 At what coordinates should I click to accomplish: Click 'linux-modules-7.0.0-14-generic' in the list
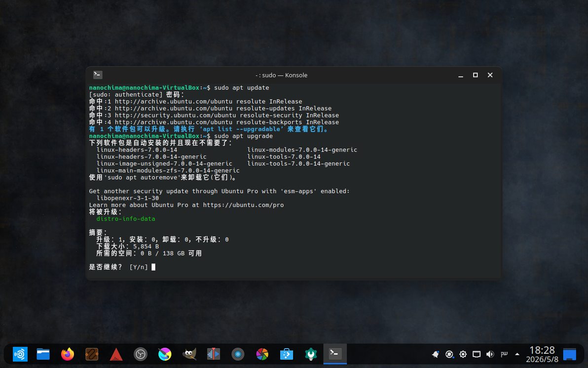click(302, 150)
